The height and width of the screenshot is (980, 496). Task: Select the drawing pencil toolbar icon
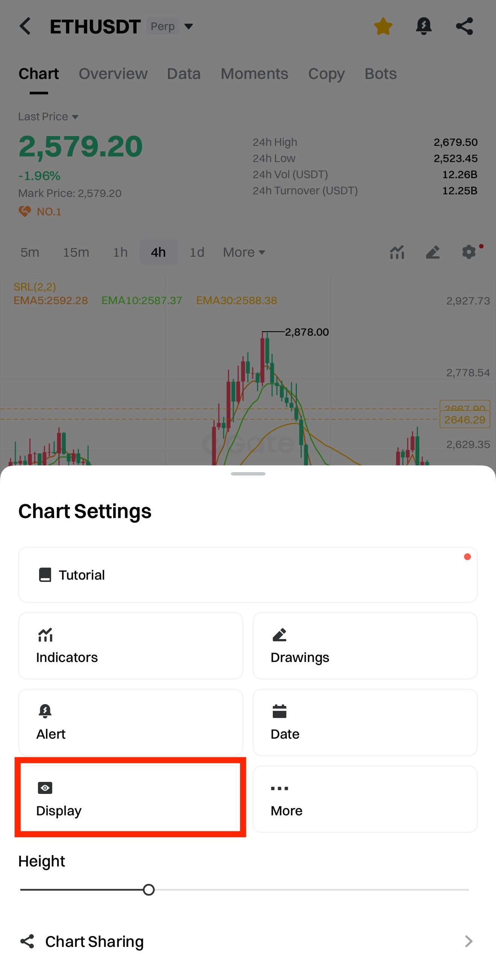tap(432, 252)
